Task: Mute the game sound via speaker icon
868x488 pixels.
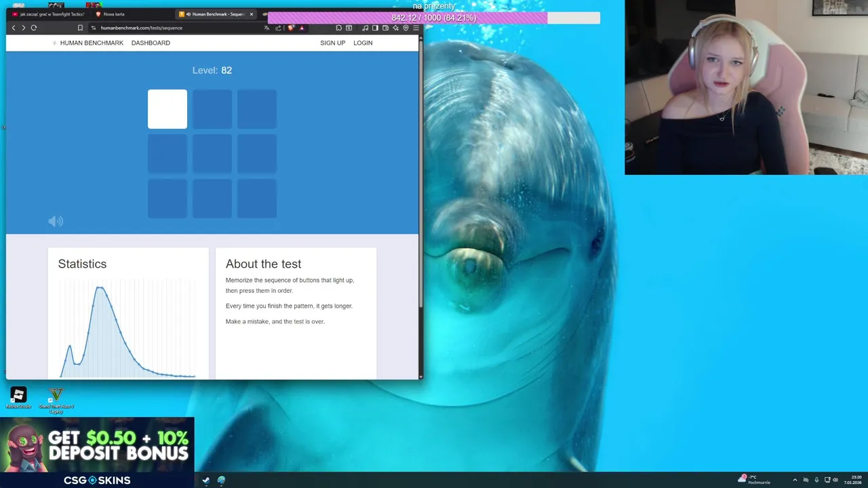Action: [x=56, y=221]
